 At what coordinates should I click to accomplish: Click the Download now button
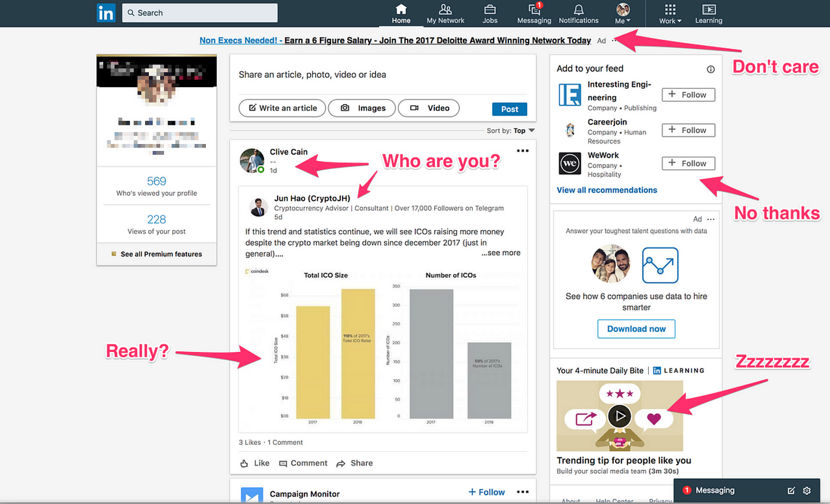click(x=636, y=329)
